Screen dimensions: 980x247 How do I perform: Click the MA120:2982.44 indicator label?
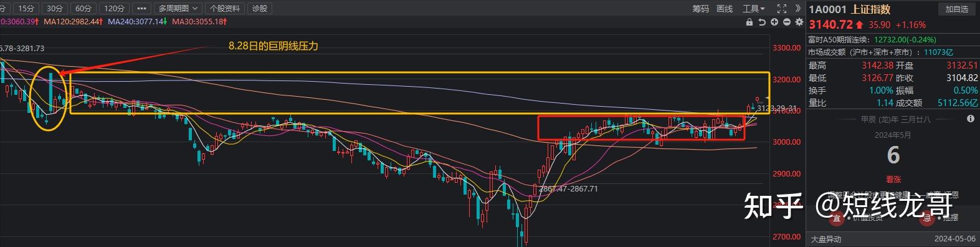(x=73, y=22)
